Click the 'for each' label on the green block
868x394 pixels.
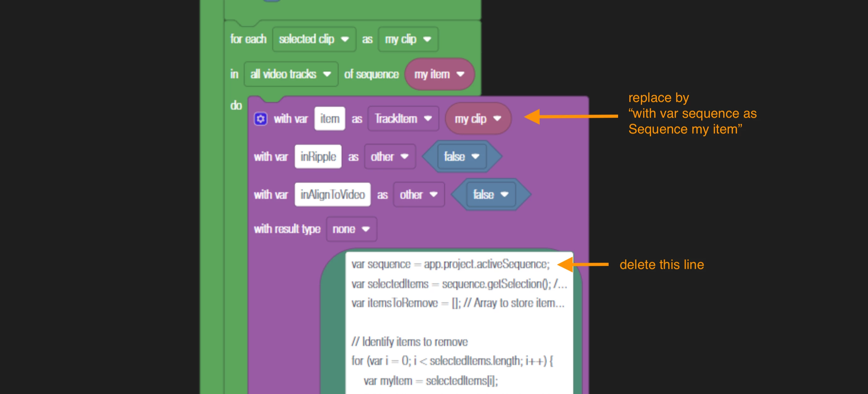[248, 39]
